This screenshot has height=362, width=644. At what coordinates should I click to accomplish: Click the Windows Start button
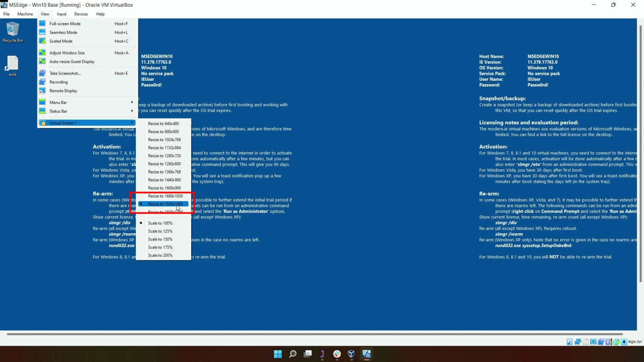pos(278,354)
